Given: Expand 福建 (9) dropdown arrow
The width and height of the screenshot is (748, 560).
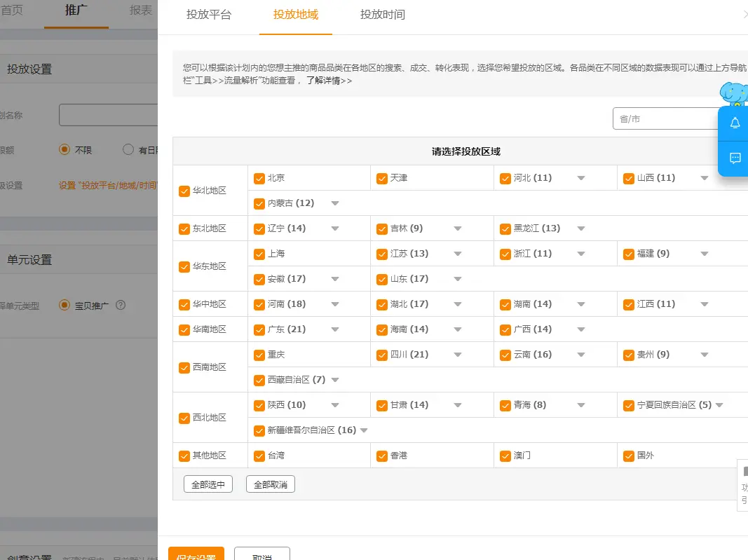Looking at the screenshot, I should [x=704, y=254].
